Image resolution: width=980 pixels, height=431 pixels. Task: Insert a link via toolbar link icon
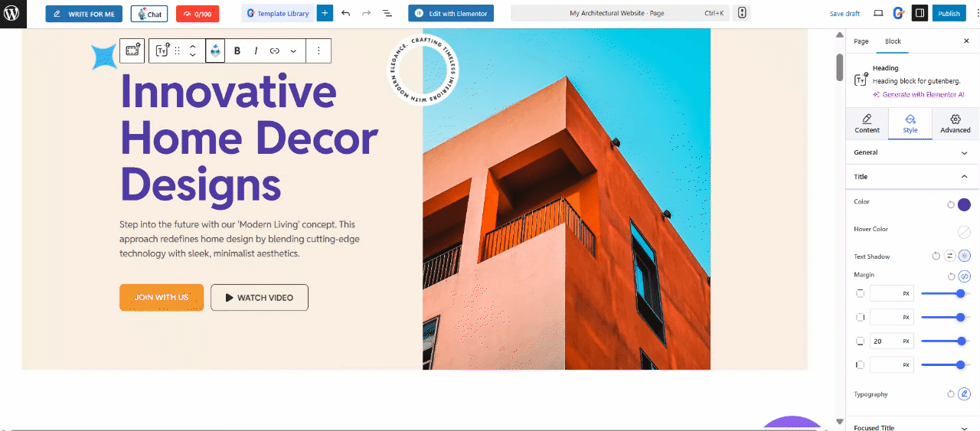tap(274, 51)
